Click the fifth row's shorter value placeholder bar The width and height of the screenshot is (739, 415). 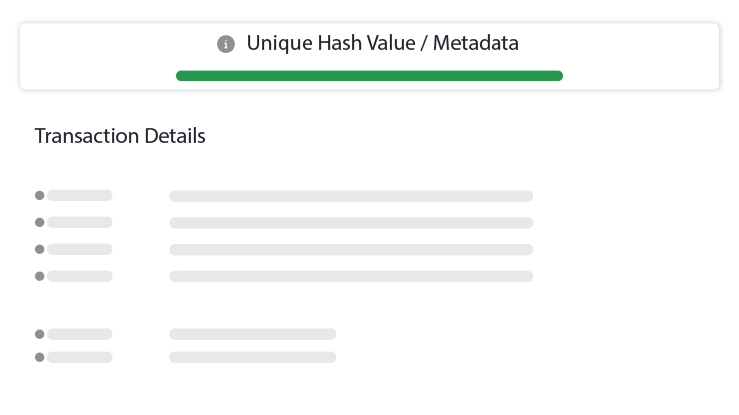253,334
